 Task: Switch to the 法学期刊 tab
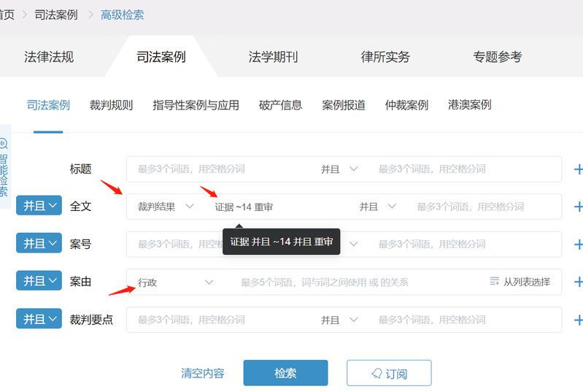click(273, 57)
